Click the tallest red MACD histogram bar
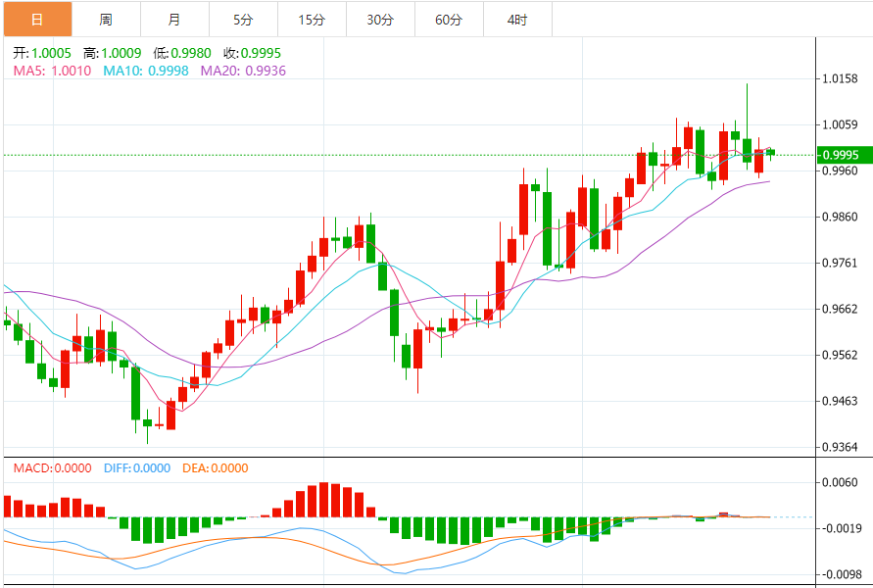 324,500
